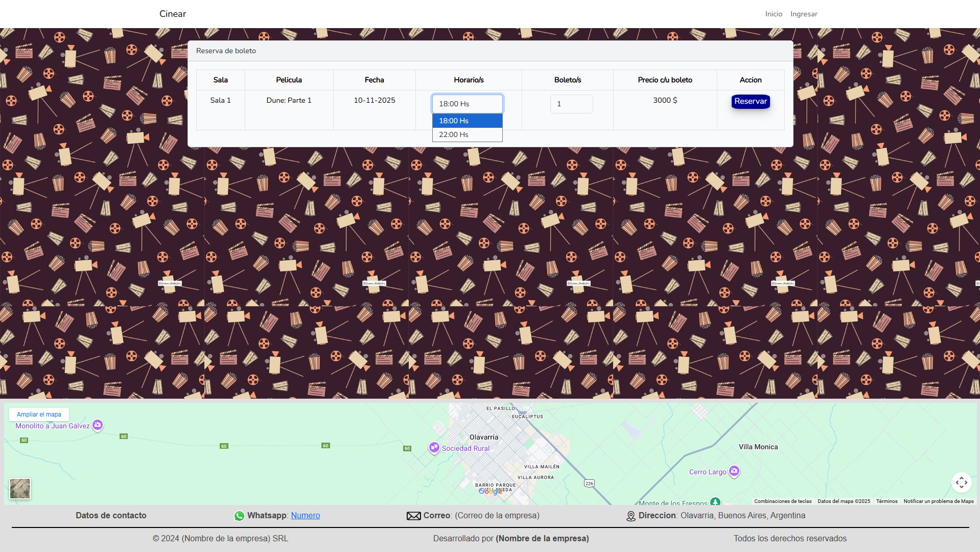Click Ampliar el mapa link
This screenshot has width=980, height=552.
[x=39, y=415]
